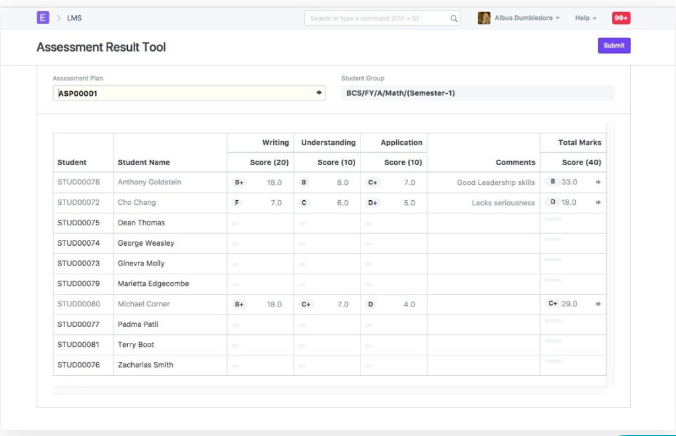Open student STUD00080 link
The width and height of the screenshot is (676, 436).
click(x=78, y=304)
